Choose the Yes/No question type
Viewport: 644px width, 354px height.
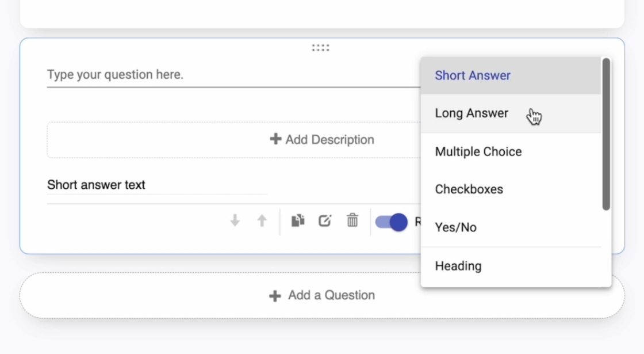click(x=455, y=227)
